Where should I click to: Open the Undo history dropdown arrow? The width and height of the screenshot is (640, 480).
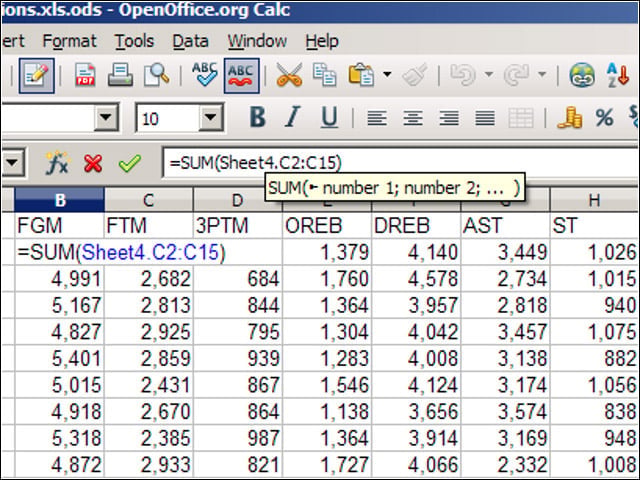[x=489, y=75]
